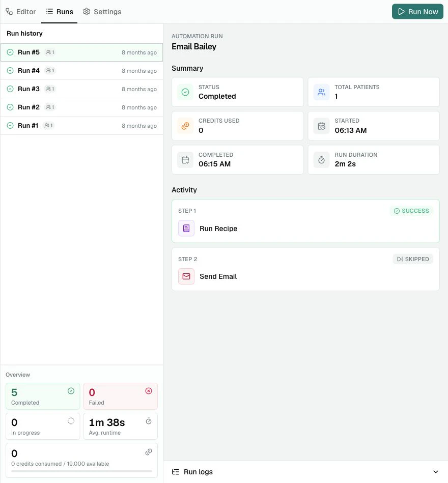Click the Run history heading

point(24,33)
